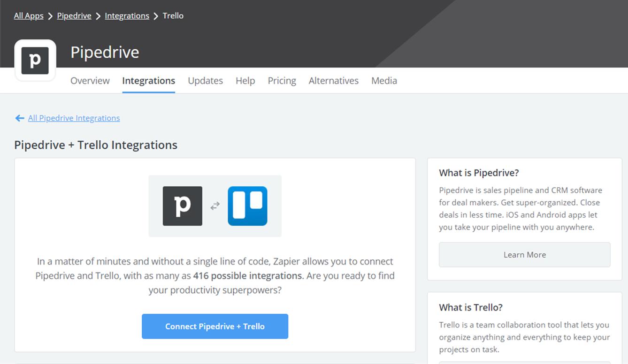This screenshot has width=628, height=364.
Task: Click the What is Trello? heading
Action: pos(471,308)
